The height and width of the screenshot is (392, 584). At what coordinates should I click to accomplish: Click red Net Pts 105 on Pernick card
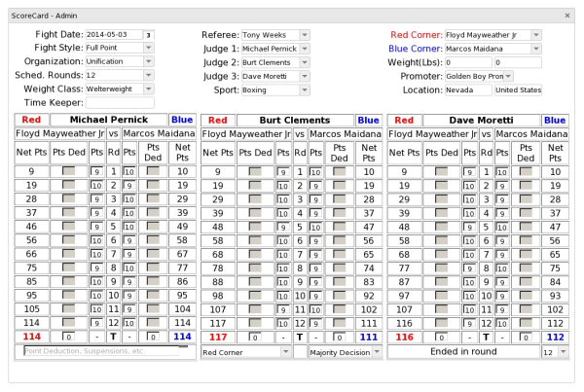coord(32,309)
